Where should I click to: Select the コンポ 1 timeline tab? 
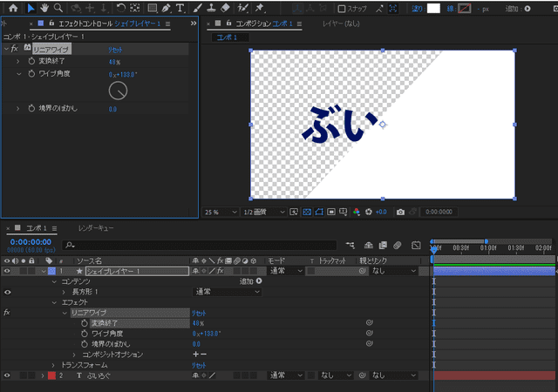[37, 228]
